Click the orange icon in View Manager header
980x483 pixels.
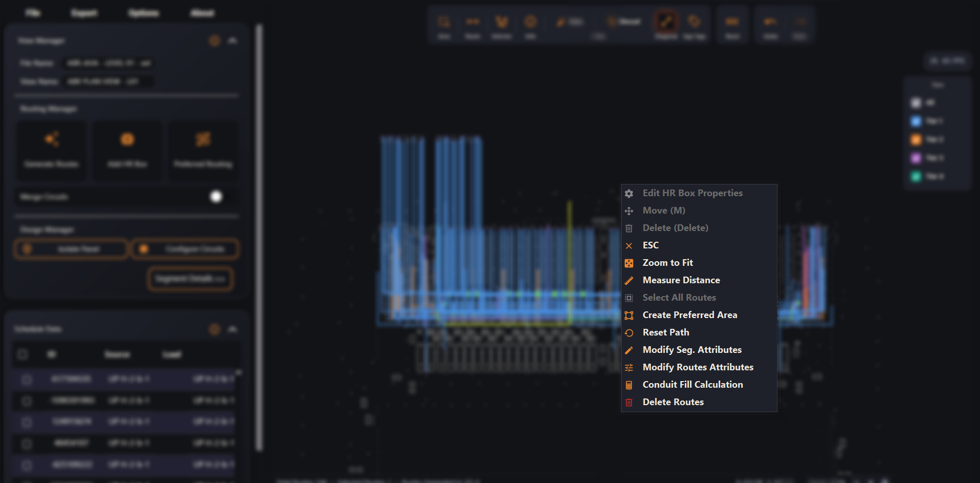coord(215,40)
